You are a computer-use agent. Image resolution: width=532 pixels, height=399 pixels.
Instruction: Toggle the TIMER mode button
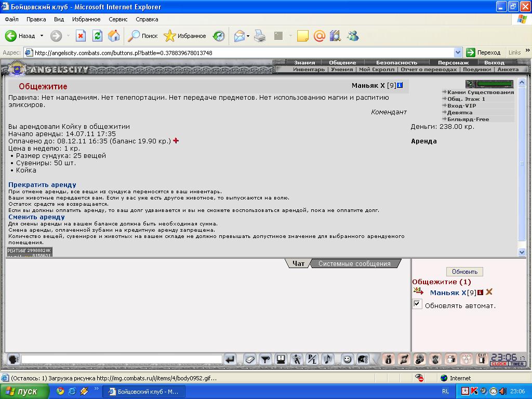(x=517, y=364)
